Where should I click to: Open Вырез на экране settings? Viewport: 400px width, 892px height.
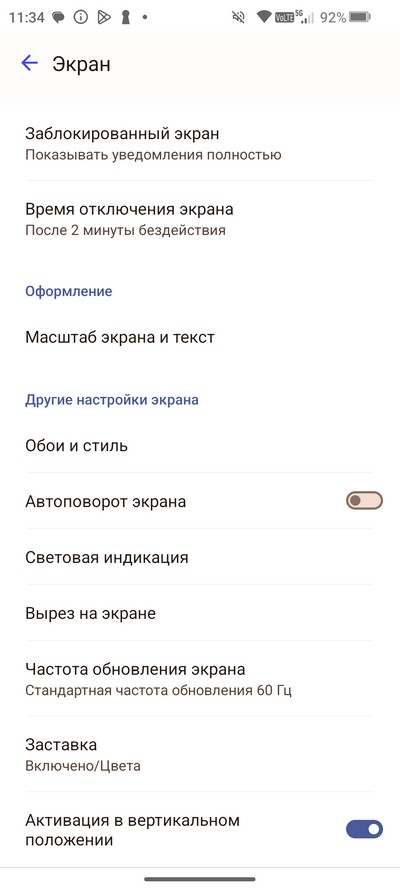(x=200, y=613)
